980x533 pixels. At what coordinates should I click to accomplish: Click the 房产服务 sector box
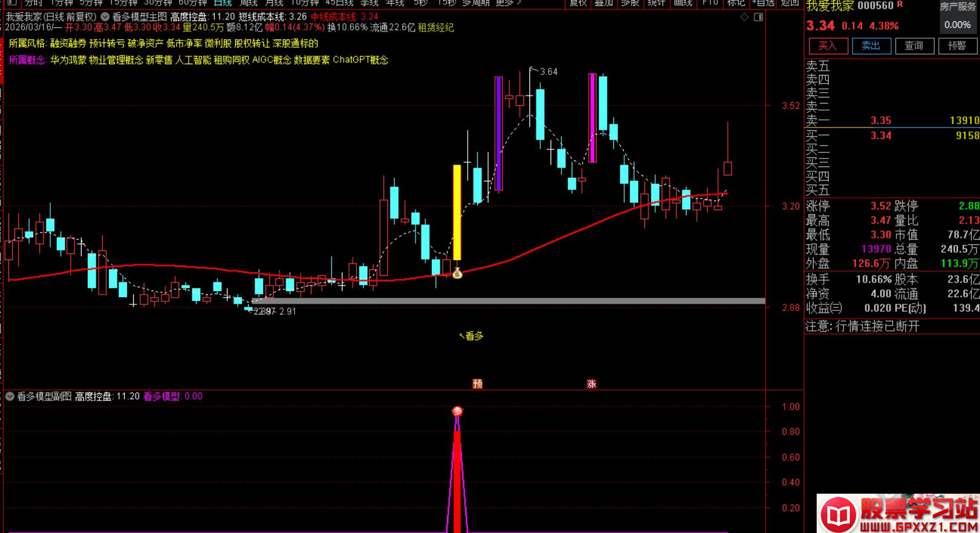pyautogui.click(x=958, y=17)
